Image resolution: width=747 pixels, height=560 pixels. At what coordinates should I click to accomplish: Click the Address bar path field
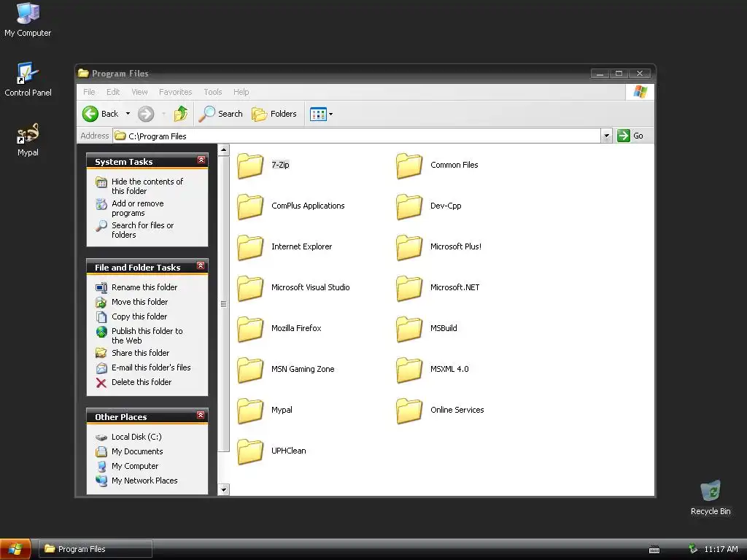tap(357, 136)
